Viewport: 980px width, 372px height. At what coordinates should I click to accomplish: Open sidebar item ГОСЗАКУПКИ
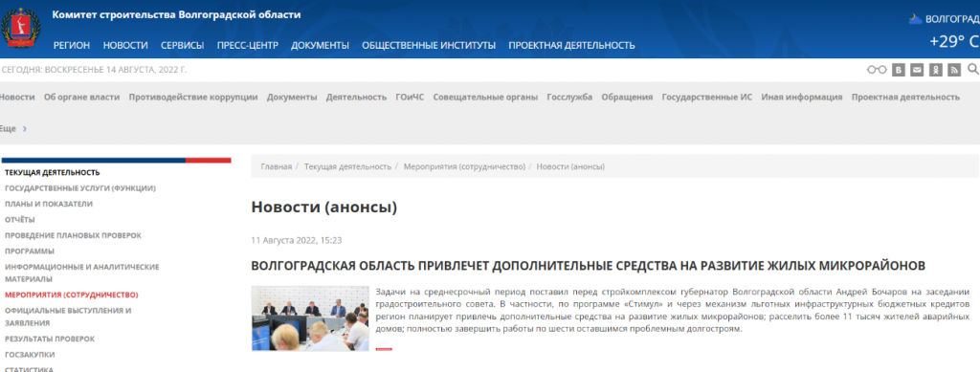pos(30,355)
